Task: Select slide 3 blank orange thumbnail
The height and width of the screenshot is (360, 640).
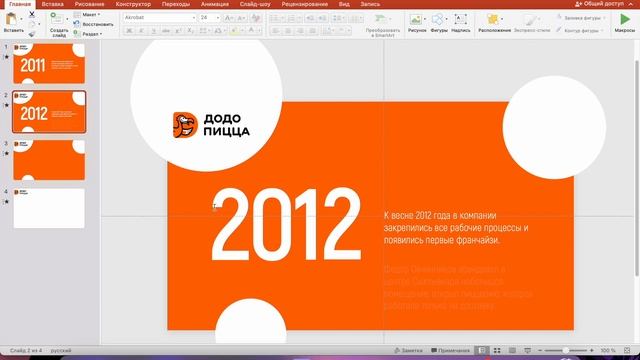Action: point(49,160)
